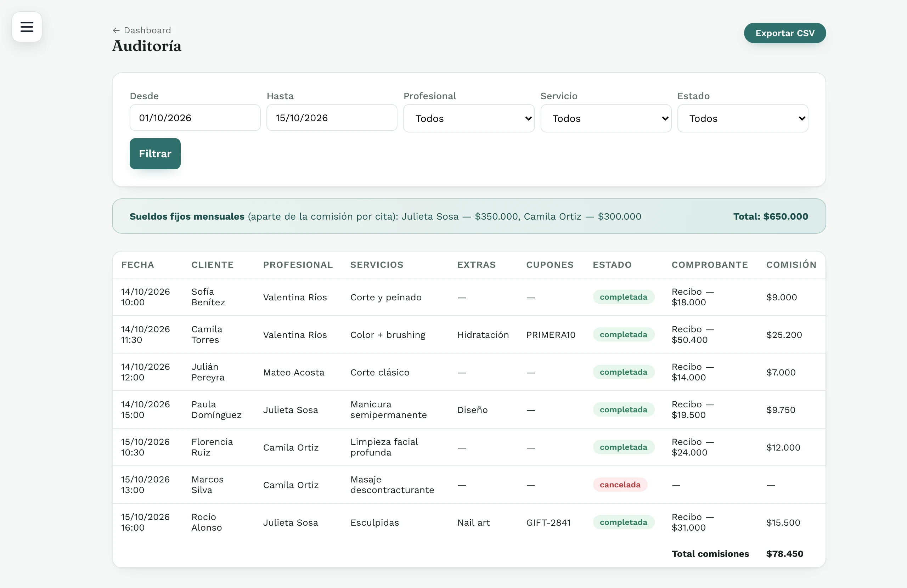Click Total: $650.000 in salaries banner
The image size is (907, 588).
(770, 216)
